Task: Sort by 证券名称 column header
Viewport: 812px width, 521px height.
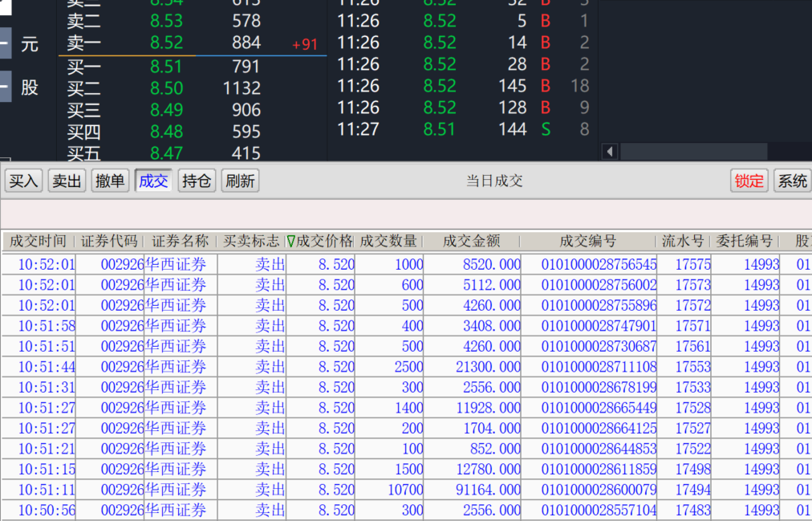Action: click(x=180, y=242)
